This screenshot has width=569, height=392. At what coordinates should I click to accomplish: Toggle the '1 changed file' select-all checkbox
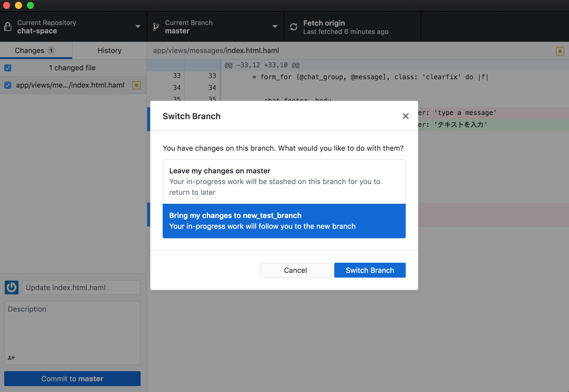click(x=8, y=68)
